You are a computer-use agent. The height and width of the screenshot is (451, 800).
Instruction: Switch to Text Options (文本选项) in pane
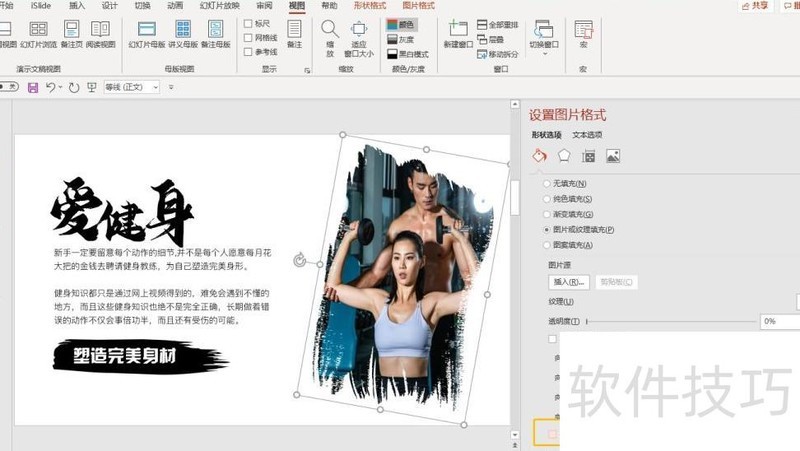pos(587,135)
